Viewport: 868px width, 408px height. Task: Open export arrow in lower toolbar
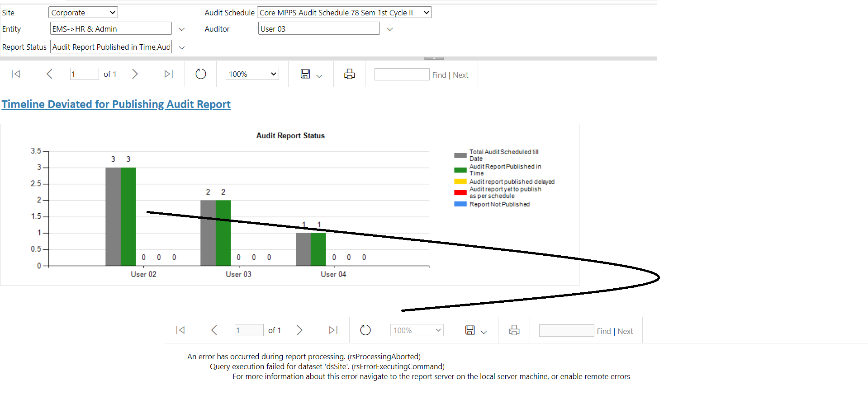point(484,332)
